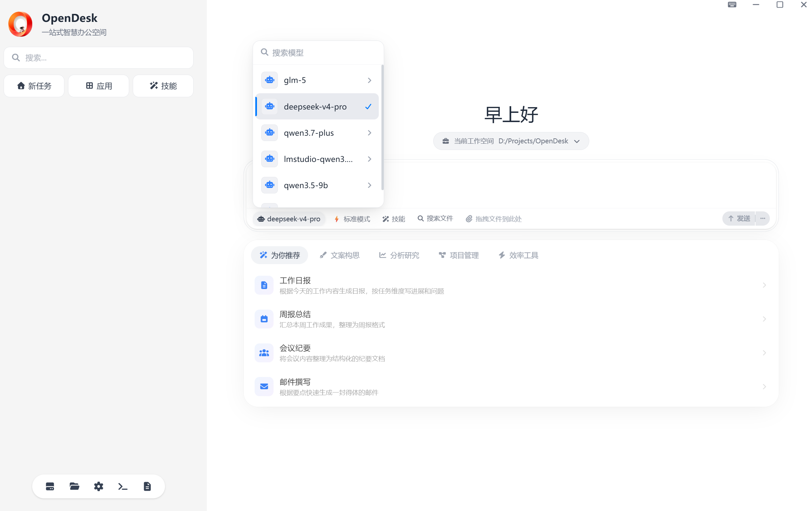Screen dimensions: 812x511
Task: Focus the 搜索模型 input field
Action: pyautogui.click(x=318, y=52)
